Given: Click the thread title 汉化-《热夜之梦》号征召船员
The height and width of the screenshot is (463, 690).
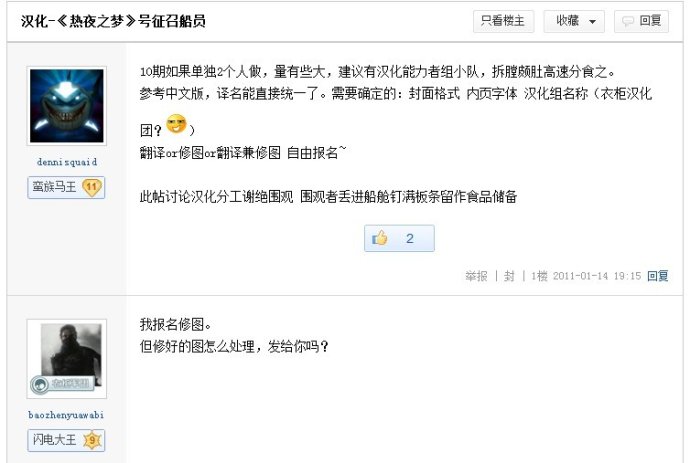Looking at the screenshot, I should 113,21.
